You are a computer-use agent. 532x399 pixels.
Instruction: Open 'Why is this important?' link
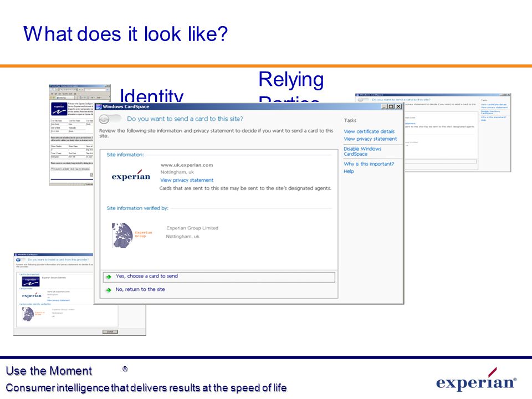click(369, 164)
